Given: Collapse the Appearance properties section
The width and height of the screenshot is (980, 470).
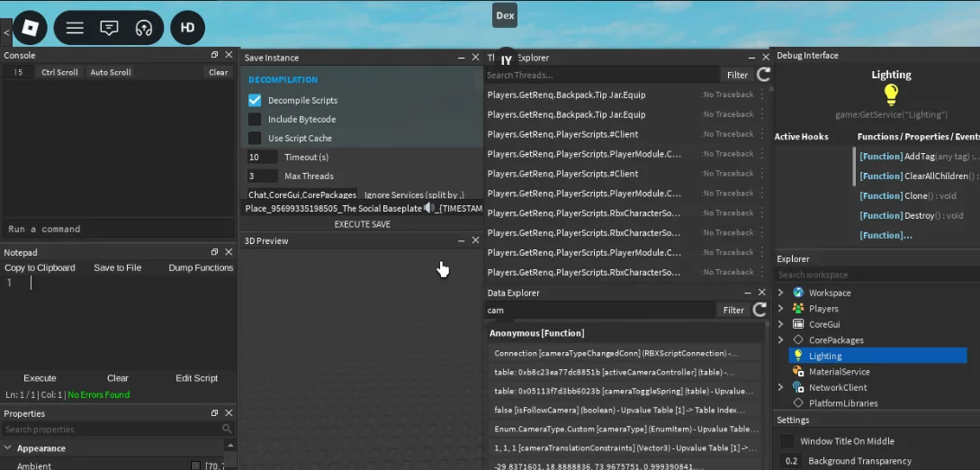Looking at the screenshot, I should coord(8,448).
